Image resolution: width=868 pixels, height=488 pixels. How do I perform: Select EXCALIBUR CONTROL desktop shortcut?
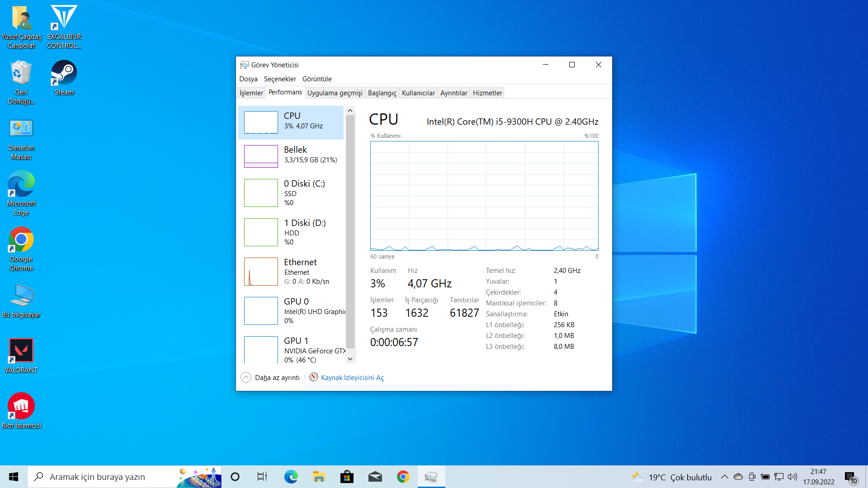(x=64, y=27)
